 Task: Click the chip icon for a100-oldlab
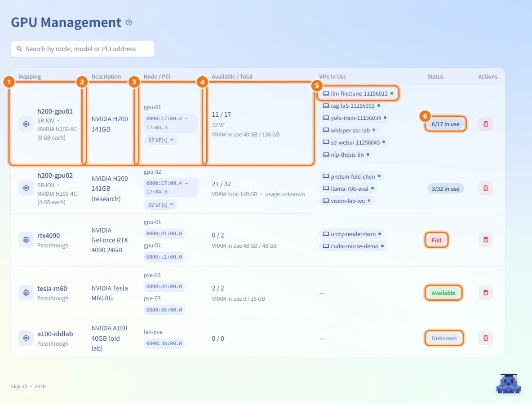click(26, 338)
